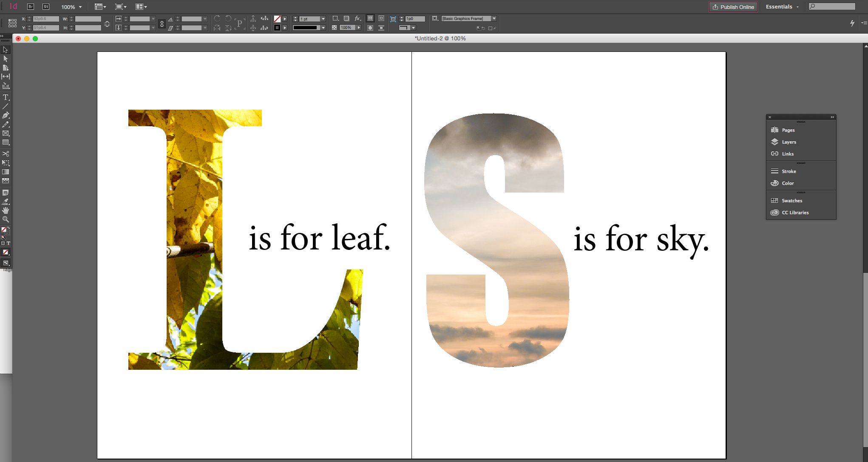Expand the opacity 100% slider arrow
868x462 pixels.
(x=358, y=28)
